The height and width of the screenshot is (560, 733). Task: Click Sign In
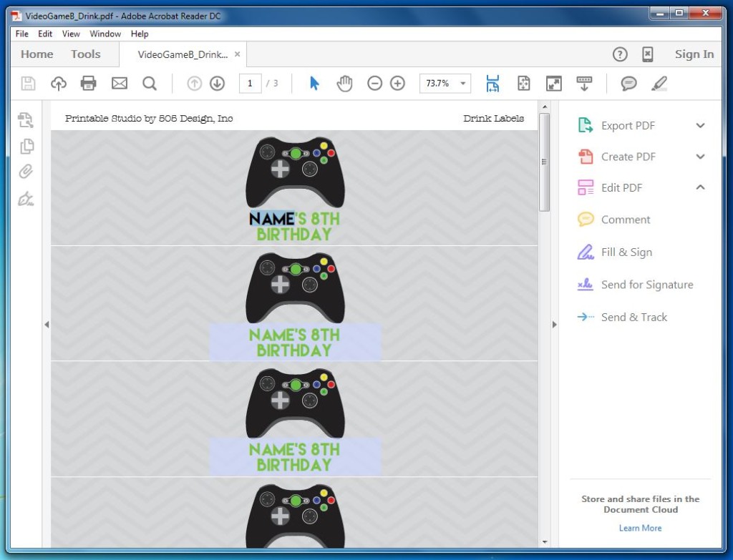tap(694, 54)
